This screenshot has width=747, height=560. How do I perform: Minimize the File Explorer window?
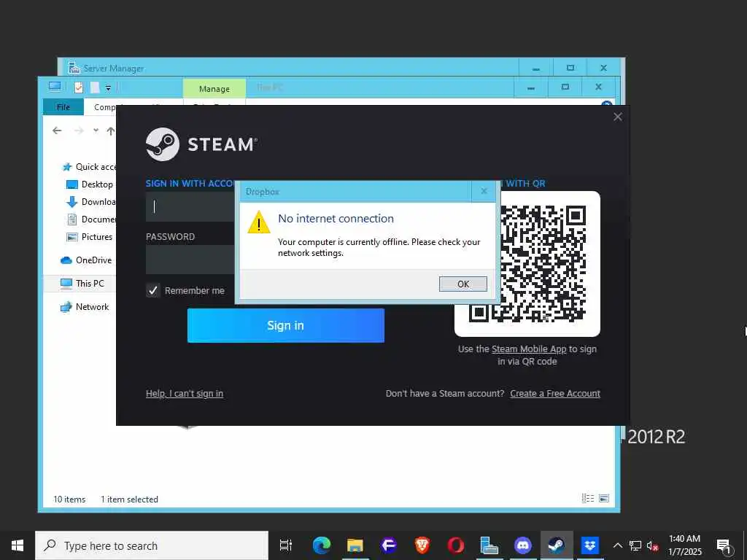pyautogui.click(x=531, y=87)
